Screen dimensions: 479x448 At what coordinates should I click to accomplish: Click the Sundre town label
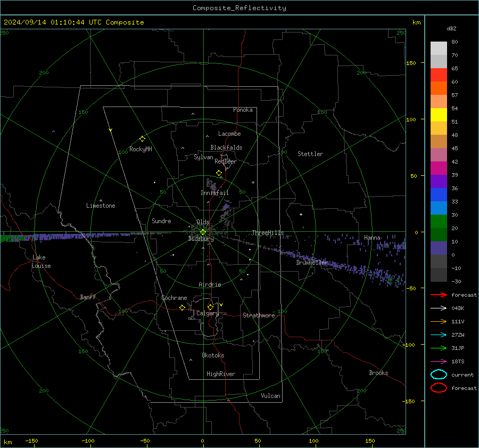(161, 221)
